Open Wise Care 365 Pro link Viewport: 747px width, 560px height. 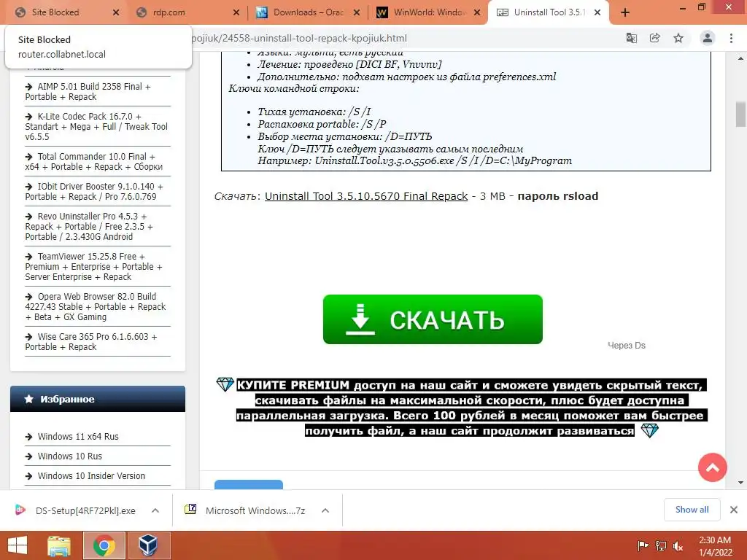(x=91, y=341)
